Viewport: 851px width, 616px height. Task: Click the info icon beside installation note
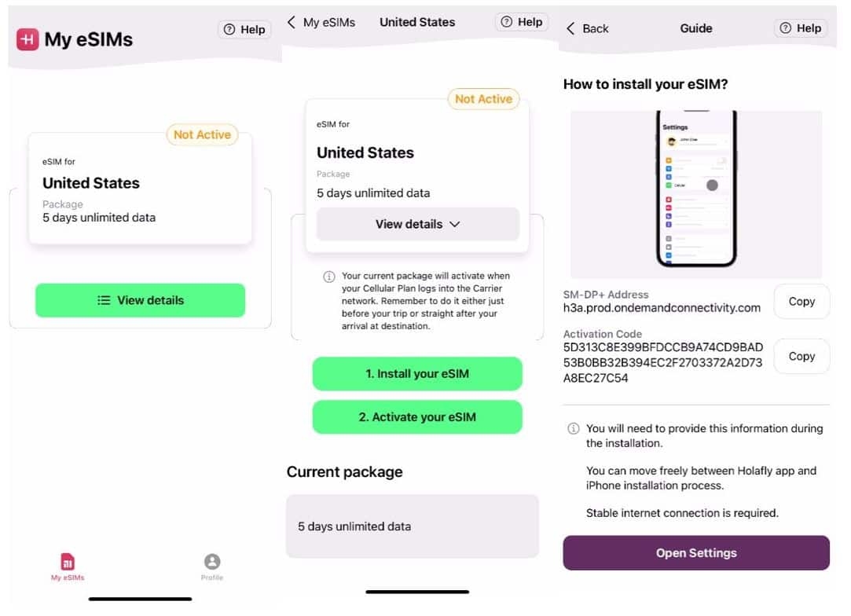574,429
